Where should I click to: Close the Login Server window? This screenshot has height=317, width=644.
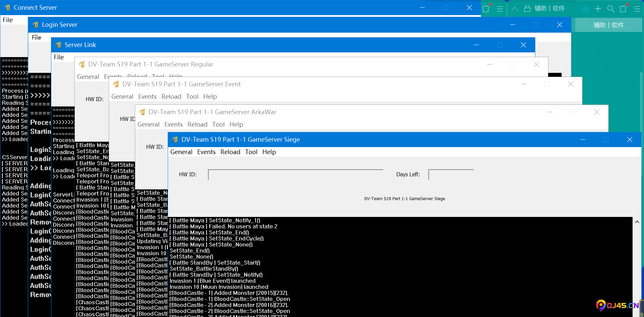(559, 25)
